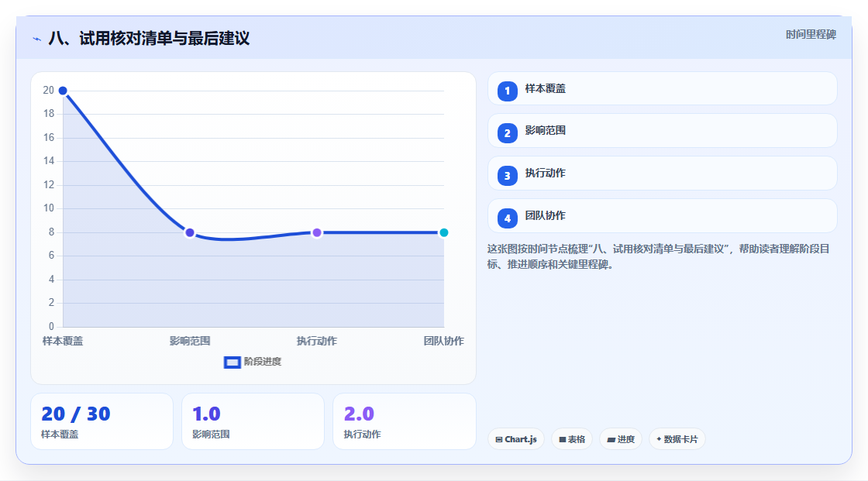This screenshot has width=868, height=481.
Task: Click the 样本覆盖 x-axis label
Action: click(63, 341)
